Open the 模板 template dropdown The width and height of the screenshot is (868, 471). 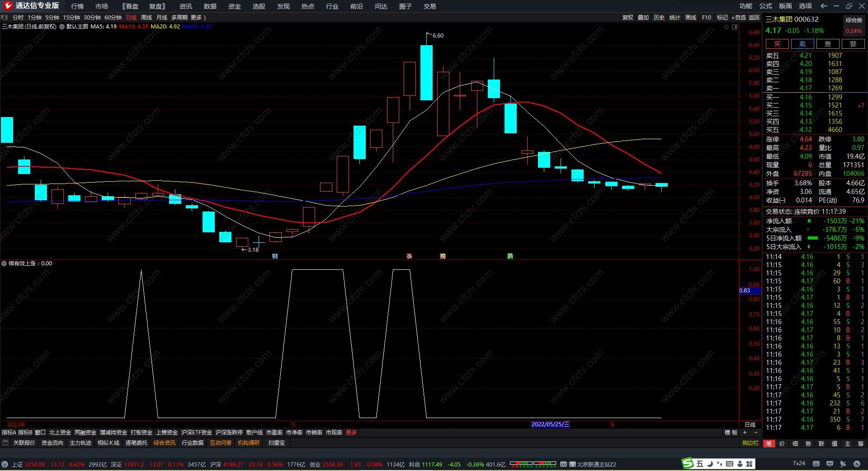click(x=731, y=433)
